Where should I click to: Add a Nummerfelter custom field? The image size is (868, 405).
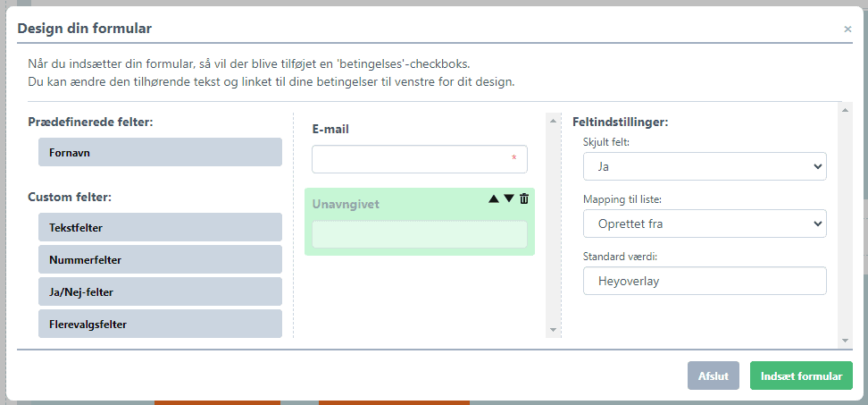point(160,260)
